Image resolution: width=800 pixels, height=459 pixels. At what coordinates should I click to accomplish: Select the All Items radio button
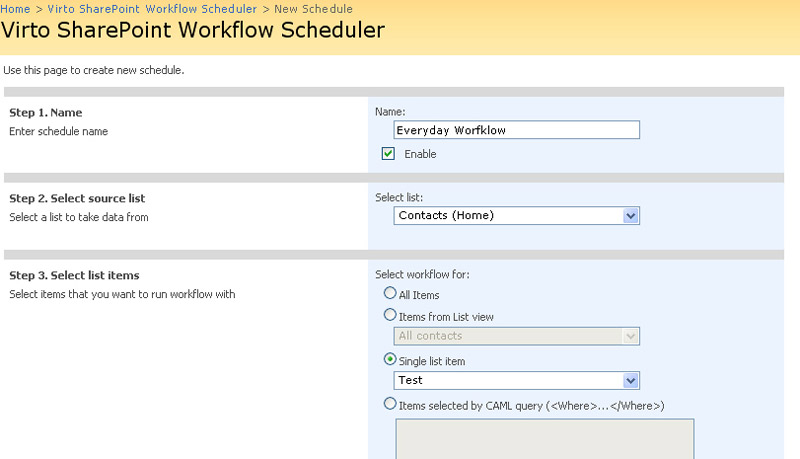tap(390, 293)
